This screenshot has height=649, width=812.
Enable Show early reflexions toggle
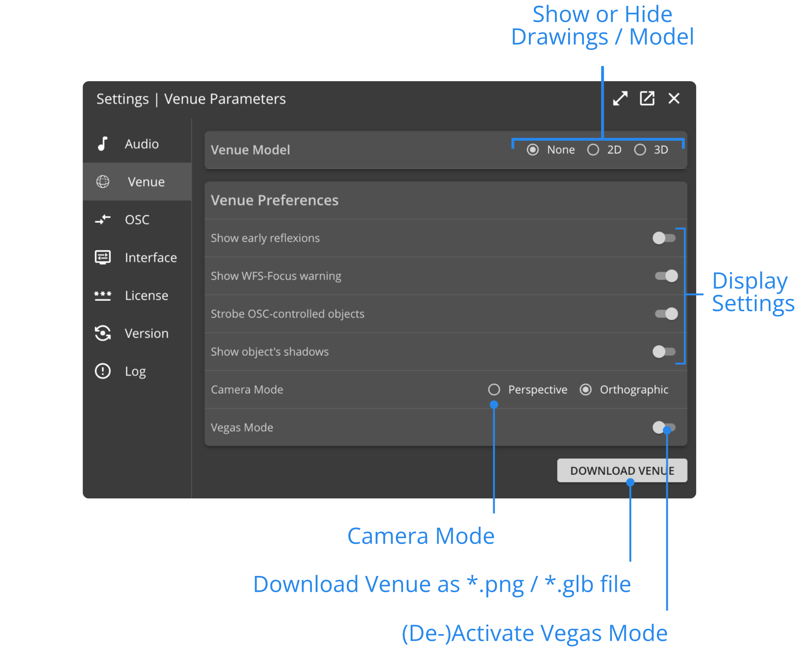[x=664, y=238]
